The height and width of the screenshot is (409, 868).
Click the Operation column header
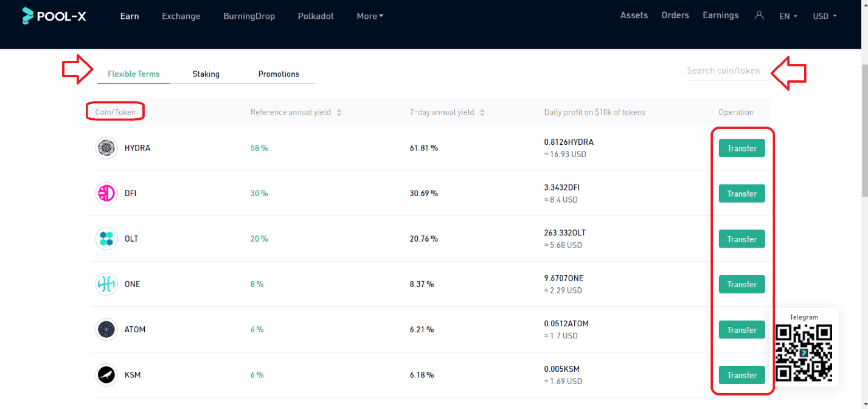coord(736,112)
